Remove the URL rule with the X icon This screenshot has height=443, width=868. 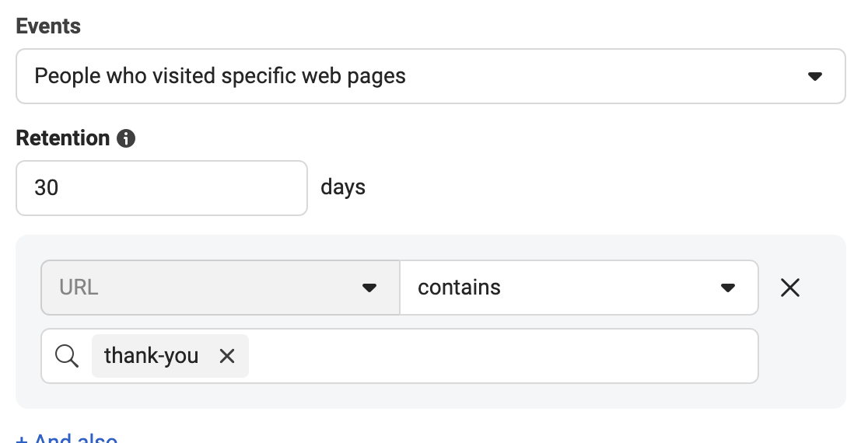click(790, 288)
